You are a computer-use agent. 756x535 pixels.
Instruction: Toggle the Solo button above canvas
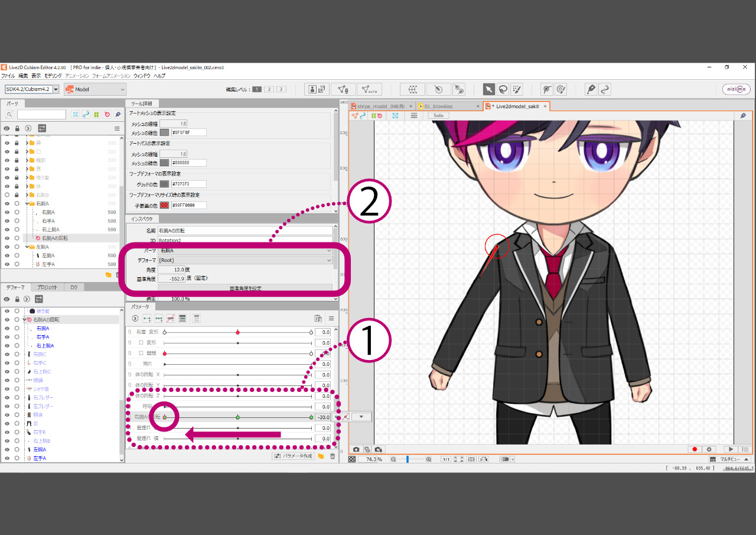438,115
